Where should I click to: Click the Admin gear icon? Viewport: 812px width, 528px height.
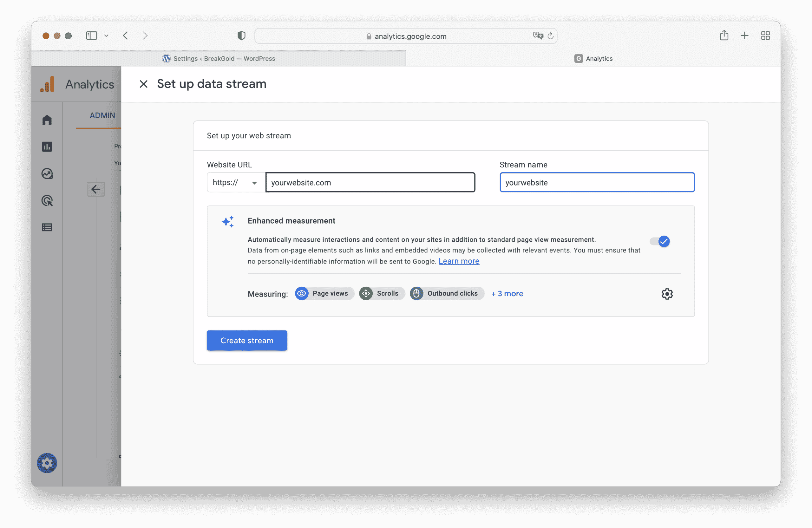click(47, 463)
